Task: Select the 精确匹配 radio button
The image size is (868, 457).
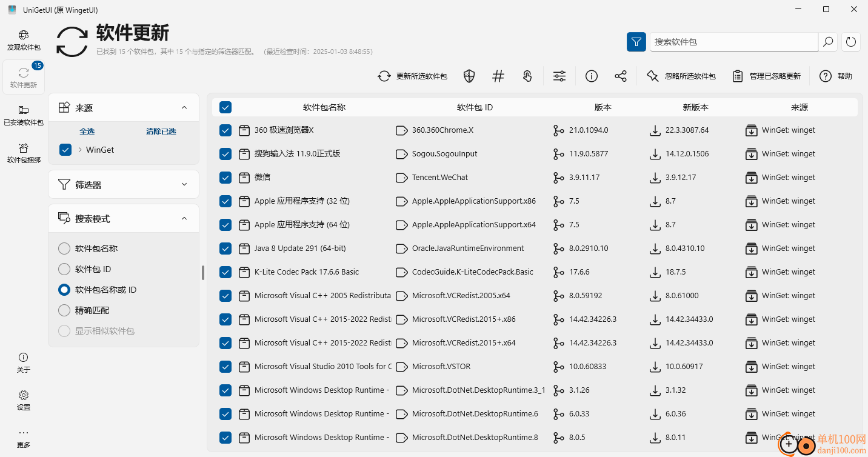Action: coord(64,310)
